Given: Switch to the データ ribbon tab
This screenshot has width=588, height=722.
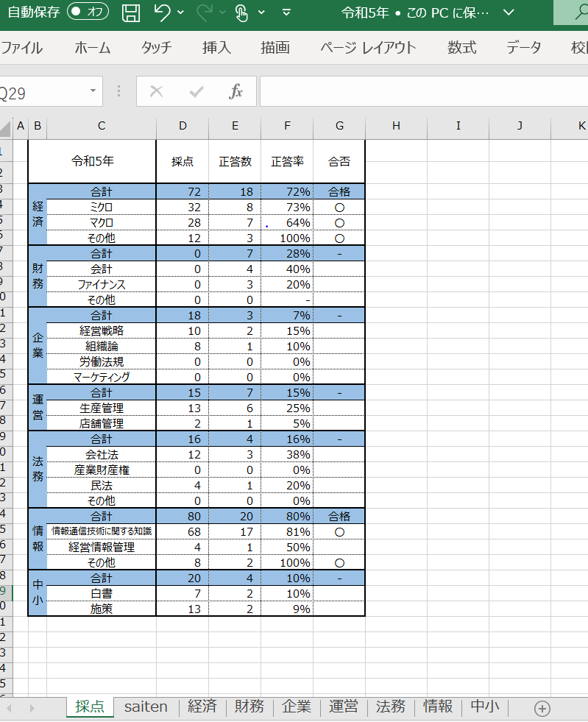Looking at the screenshot, I should click(523, 47).
